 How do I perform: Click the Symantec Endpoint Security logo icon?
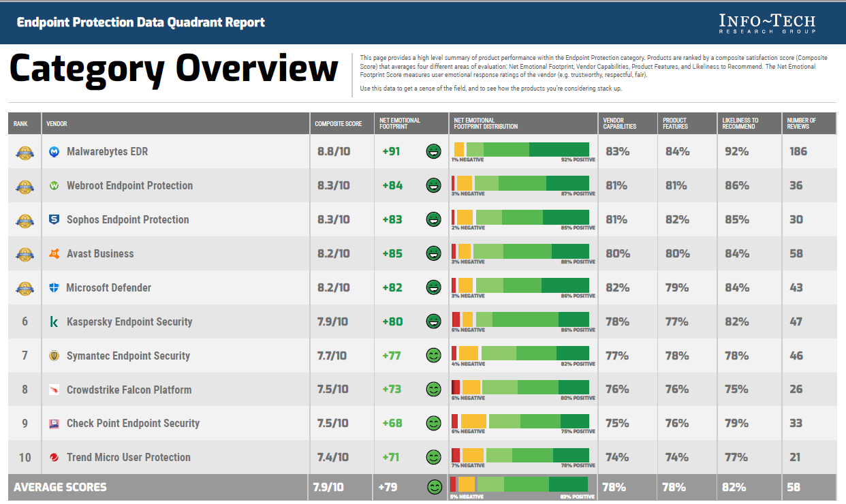tap(54, 356)
